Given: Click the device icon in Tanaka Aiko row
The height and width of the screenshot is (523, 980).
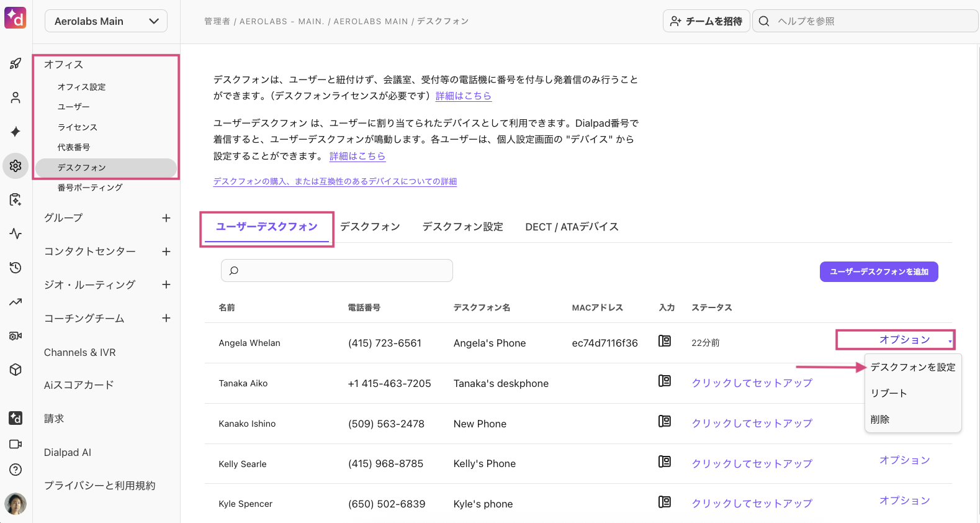Looking at the screenshot, I should (664, 381).
